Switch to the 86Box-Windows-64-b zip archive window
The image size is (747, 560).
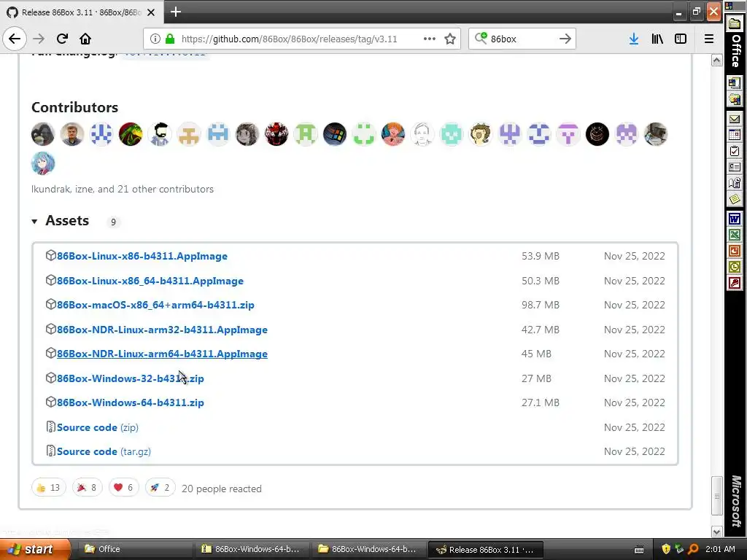[x=252, y=550]
